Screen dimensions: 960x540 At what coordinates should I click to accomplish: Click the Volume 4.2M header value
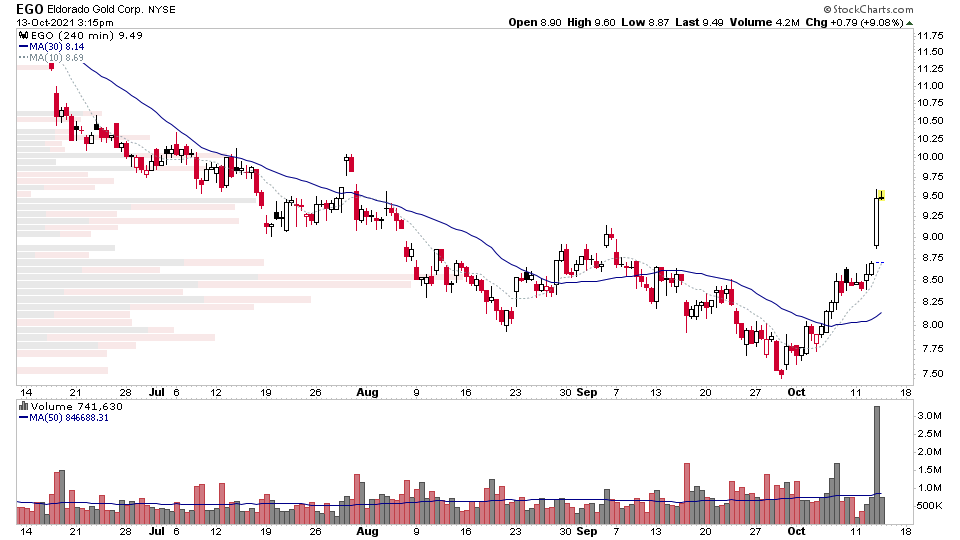click(x=764, y=23)
